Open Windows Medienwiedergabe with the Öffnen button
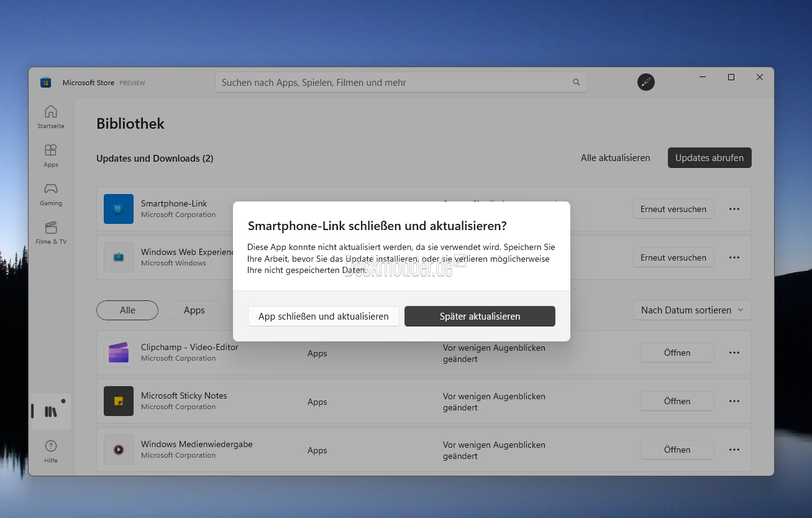 (x=677, y=450)
